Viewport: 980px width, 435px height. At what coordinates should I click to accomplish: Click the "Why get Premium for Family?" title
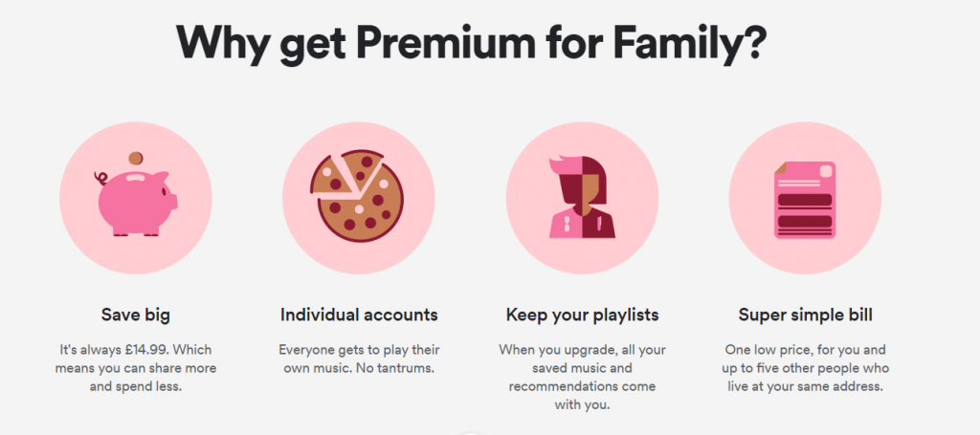tap(471, 44)
